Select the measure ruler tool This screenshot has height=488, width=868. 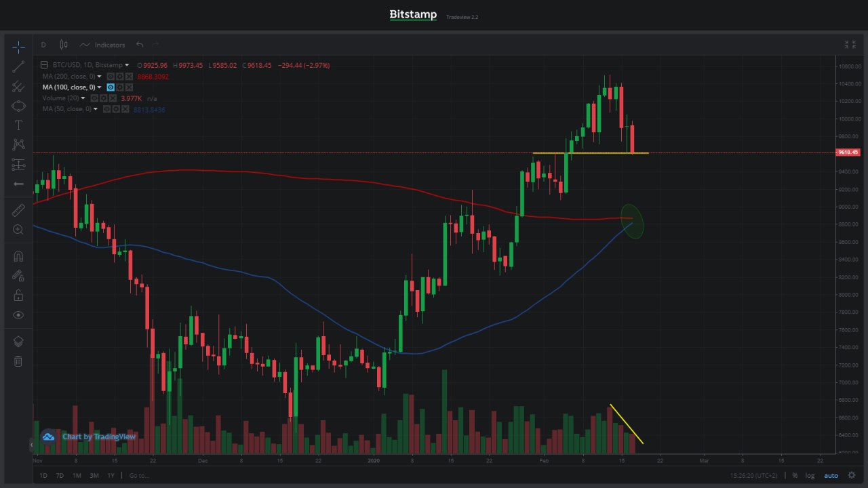click(x=18, y=211)
